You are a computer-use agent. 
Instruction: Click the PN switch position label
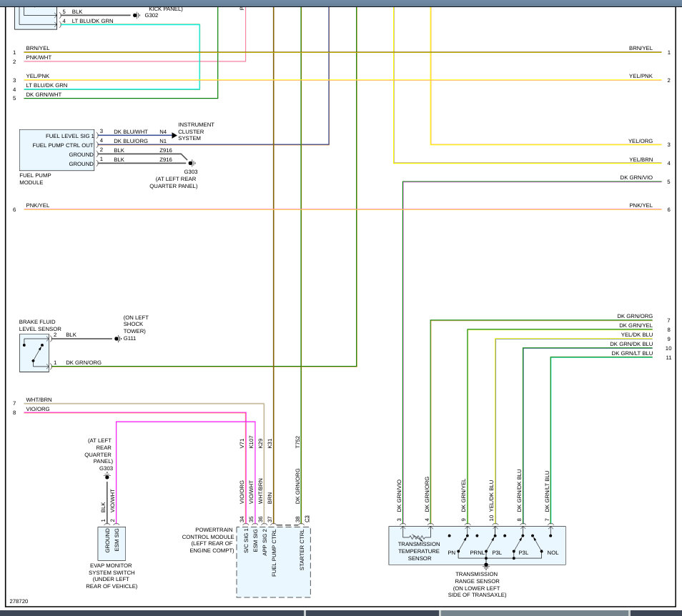point(452,552)
